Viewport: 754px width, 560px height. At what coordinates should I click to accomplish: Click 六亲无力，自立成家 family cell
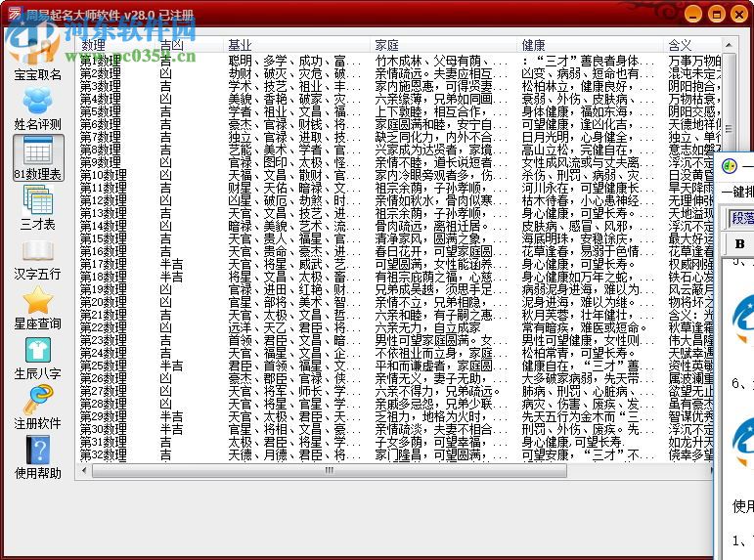click(428, 328)
